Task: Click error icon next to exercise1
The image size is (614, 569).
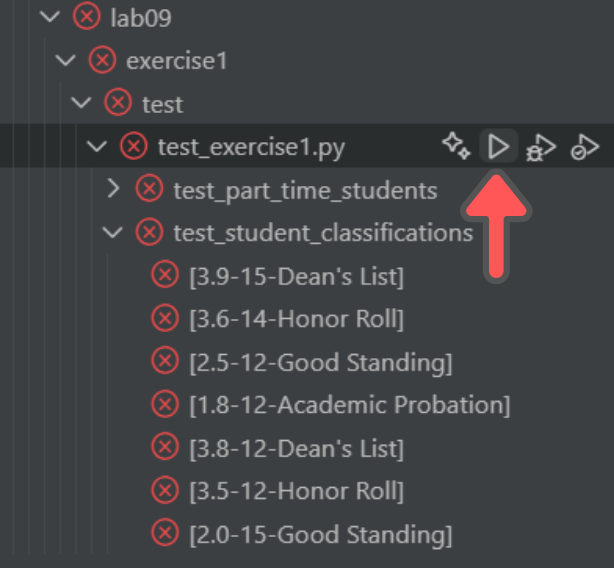Action: coord(102,60)
